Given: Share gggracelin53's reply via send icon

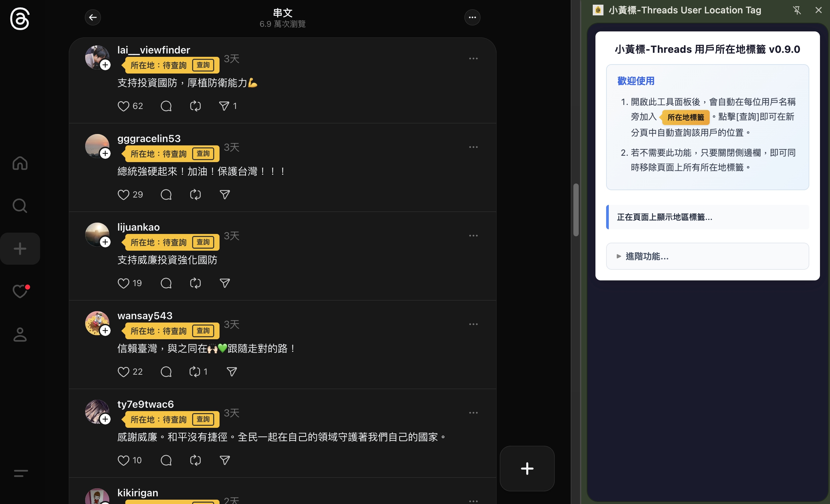Looking at the screenshot, I should [x=225, y=195].
